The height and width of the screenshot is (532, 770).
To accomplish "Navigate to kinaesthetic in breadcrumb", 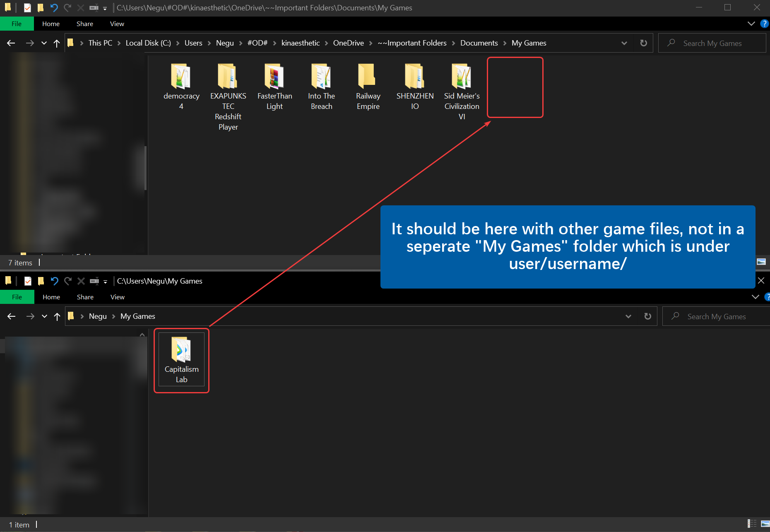I will (301, 43).
